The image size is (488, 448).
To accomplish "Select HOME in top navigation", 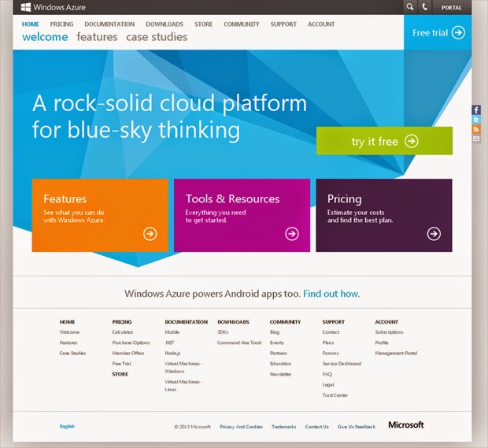I will 30,24.
